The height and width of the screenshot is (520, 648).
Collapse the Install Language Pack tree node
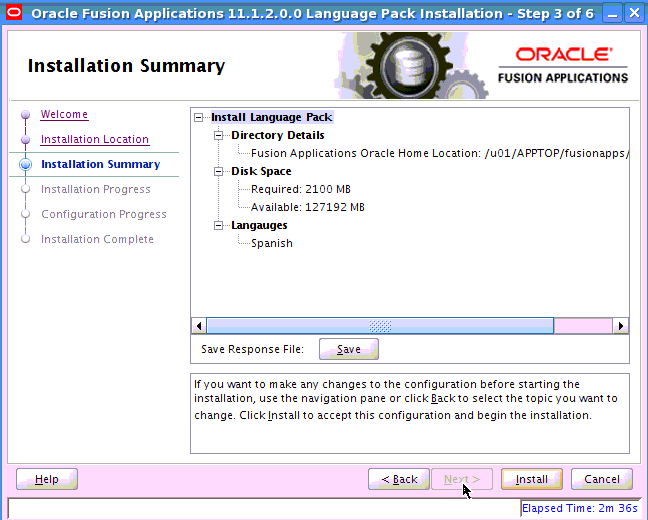click(198, 117)
